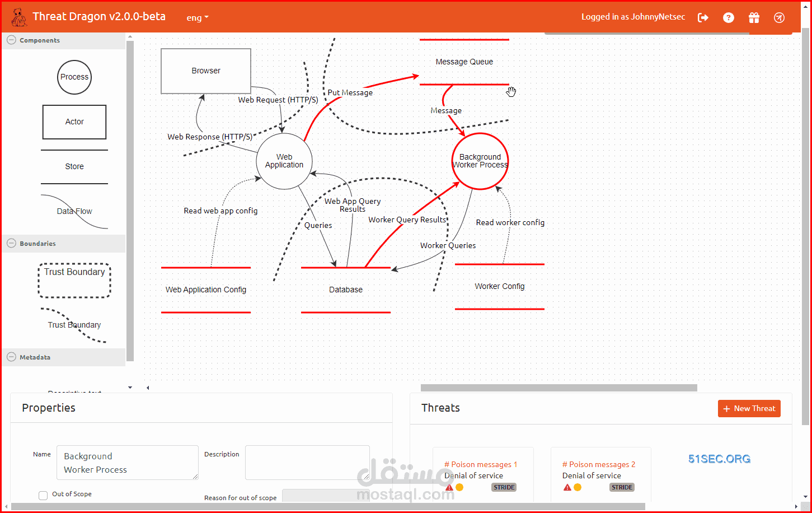This screenshot has height=513, width=812.
Task: Select the Browser actor on diagram
Action: 206,71
